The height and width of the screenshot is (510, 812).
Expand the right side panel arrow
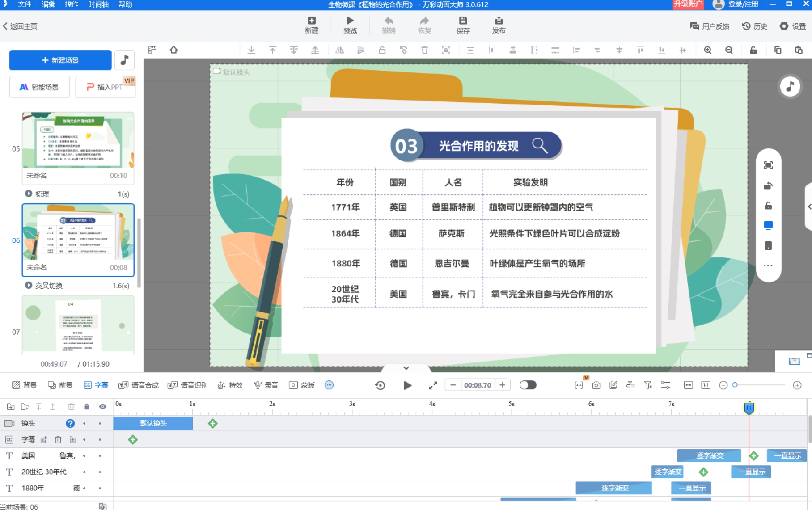[x=809, y=207]
